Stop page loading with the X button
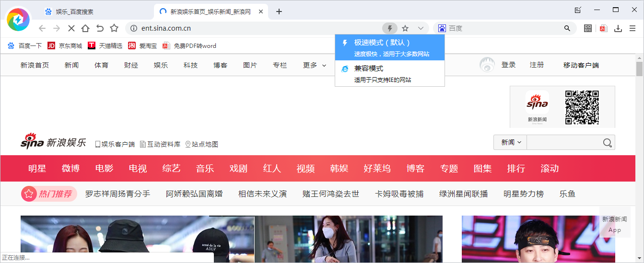Screen dimensions: 644x263 coord(71,28)
